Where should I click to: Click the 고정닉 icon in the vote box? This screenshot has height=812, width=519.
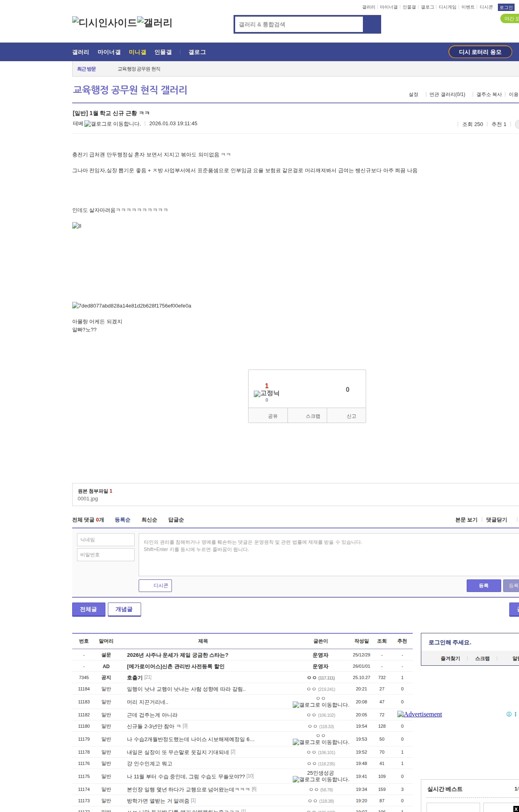[x=266, y=393]
